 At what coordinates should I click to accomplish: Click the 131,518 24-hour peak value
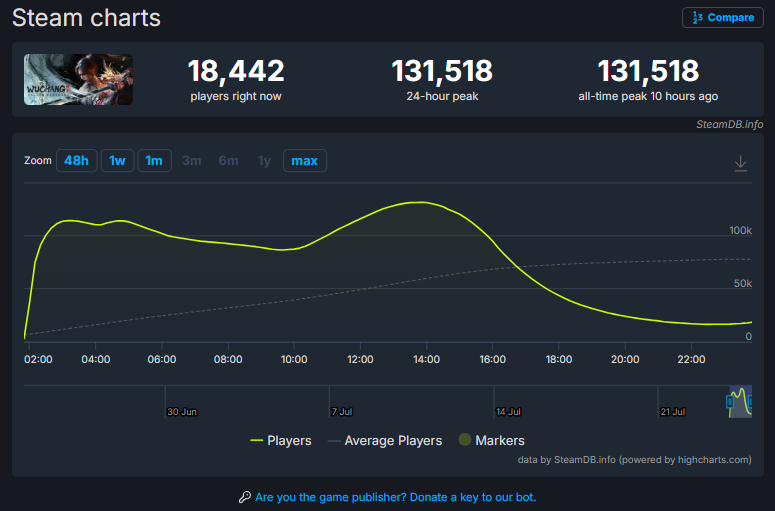click(x=442, y=71)
